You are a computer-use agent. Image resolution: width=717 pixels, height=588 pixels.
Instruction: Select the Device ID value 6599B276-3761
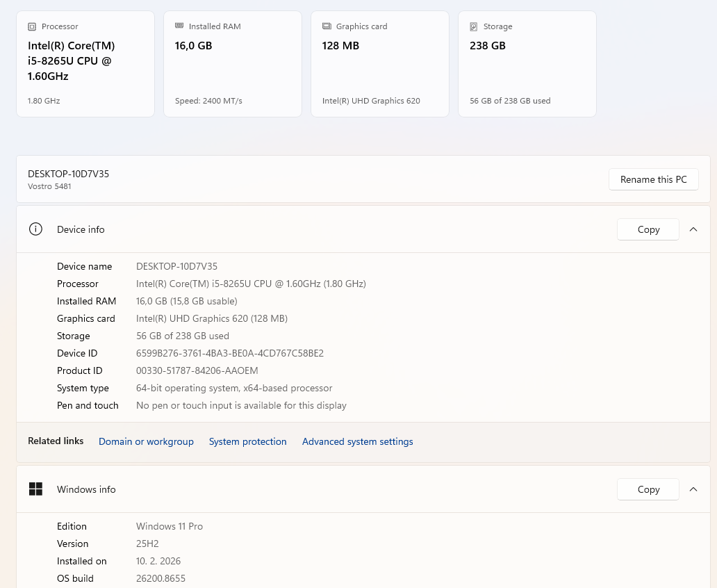(x=230, y=353)
